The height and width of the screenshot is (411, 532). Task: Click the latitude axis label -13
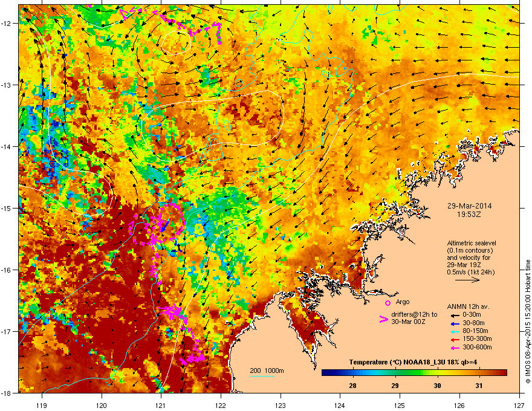(7, 85)
